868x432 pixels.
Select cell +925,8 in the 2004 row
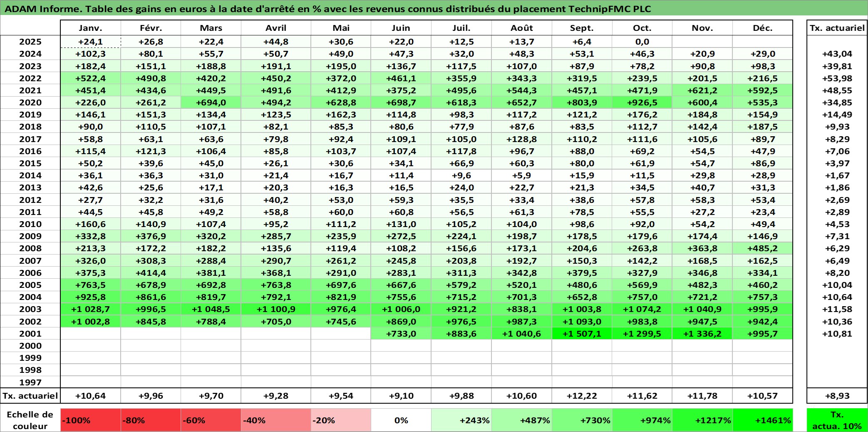tap(90, 297)
